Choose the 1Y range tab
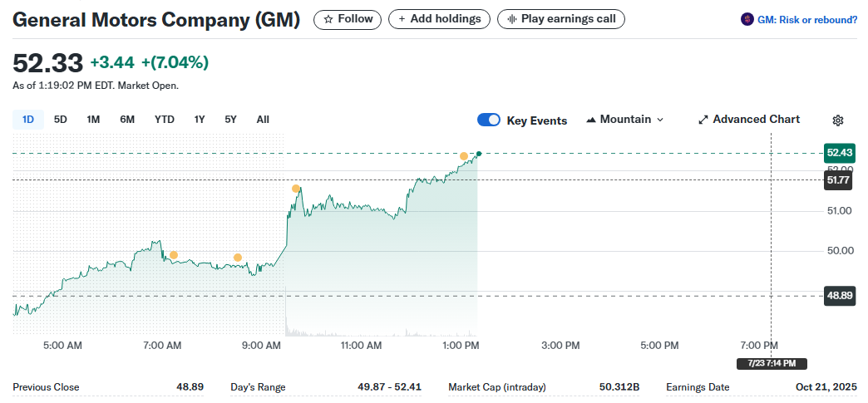The width and height of the screenshot is (868, 403). coord(200,120)
